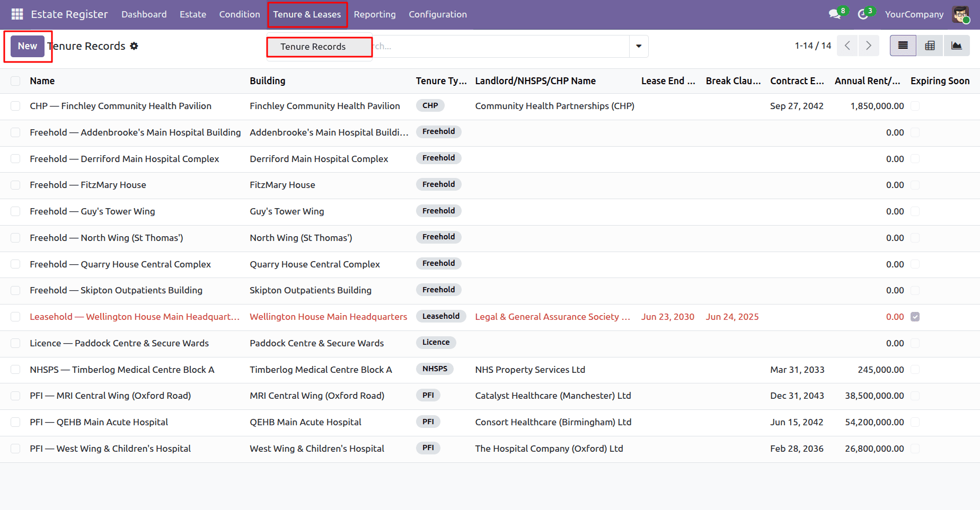Open the Reporting menu
This screenshot has width=980, height=510.
(375, 14)
